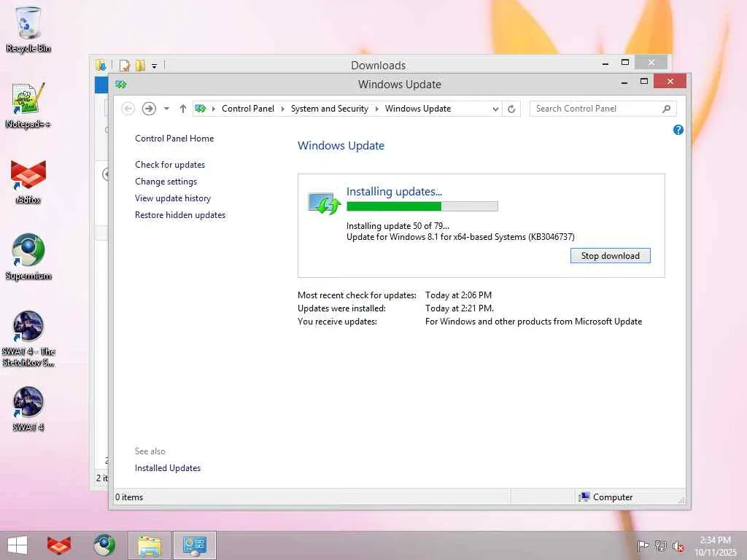
Task: Open the Recycle Bin desktop icon
Action: coord(28,29)
